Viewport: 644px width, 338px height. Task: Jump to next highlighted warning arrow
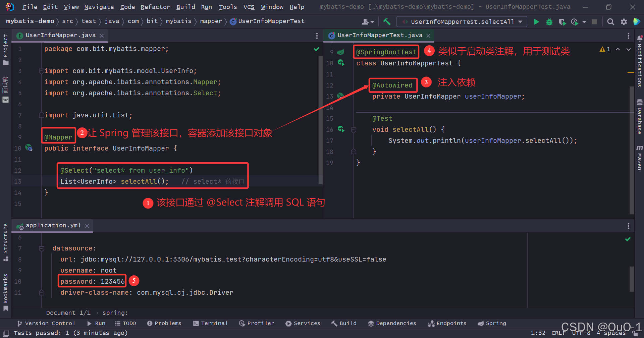(629, 49)
